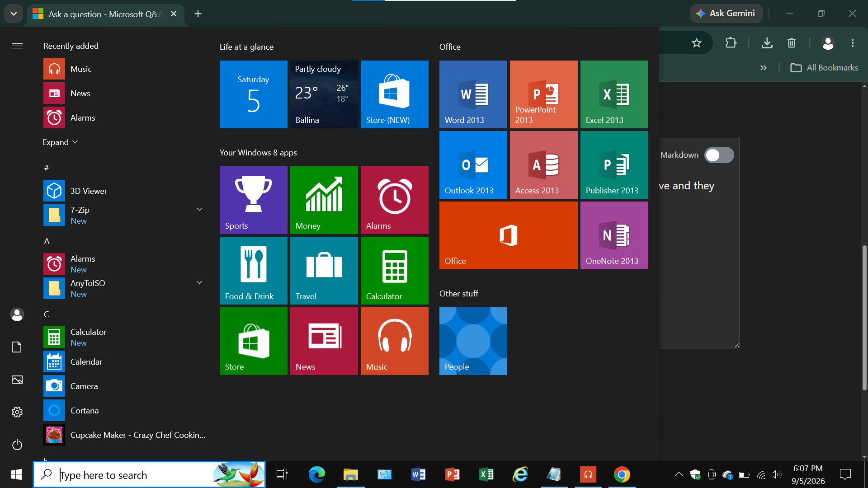Screen dimensions: 868x488
Task: Open the Sports tile
Action: coord(253,200)
